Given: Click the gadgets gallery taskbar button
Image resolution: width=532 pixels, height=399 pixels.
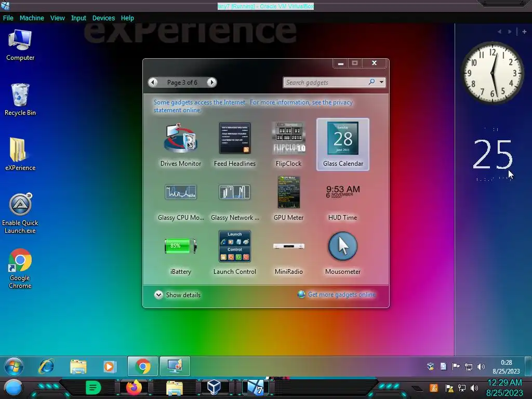Looking at the screenshot, I should pos(175,366).
